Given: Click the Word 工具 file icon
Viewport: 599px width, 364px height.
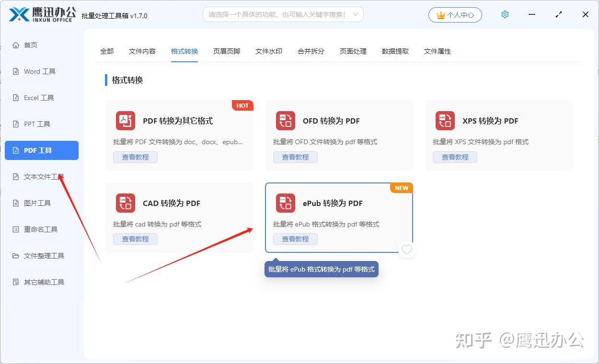Looking at the screenshot, I should click(16, 71).
